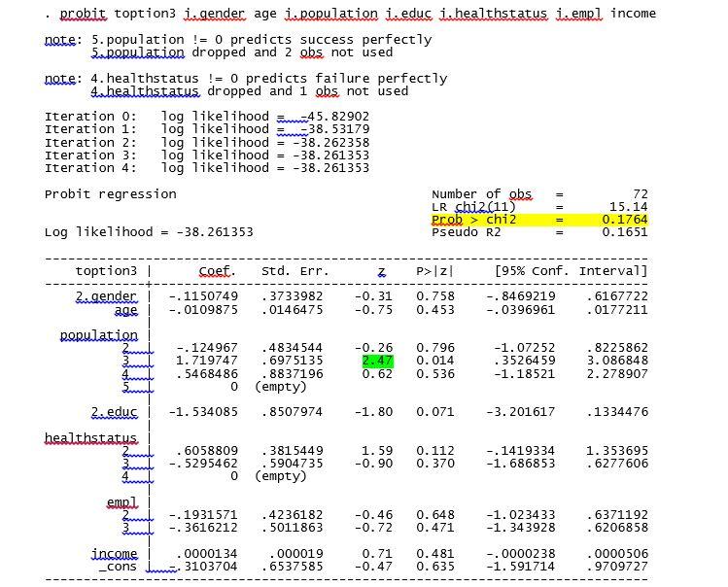Click the P value 0.014
Image resolution: width=728 pixels, height=587 pixels.
tap(435, 361)
